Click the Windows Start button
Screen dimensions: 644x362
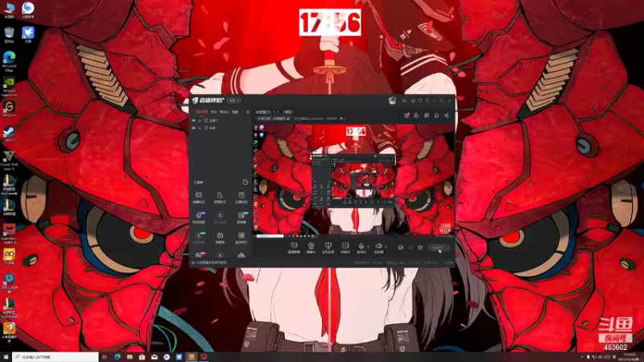(6, 357)
